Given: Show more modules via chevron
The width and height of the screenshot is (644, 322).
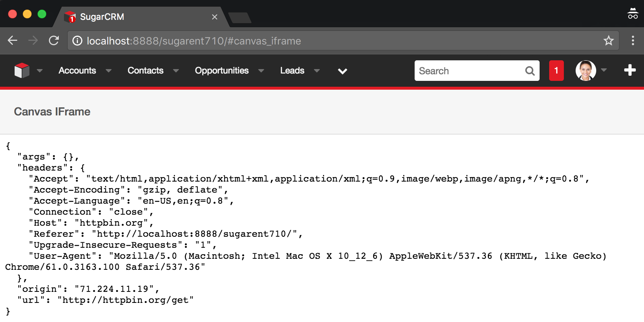Looking at the screenshot, I should pos(342,71).
